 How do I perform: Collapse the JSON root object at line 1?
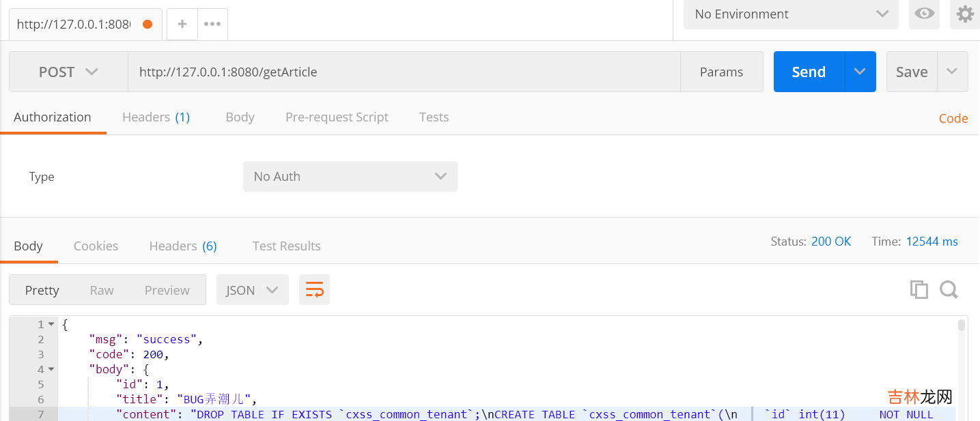coord(51,325)
